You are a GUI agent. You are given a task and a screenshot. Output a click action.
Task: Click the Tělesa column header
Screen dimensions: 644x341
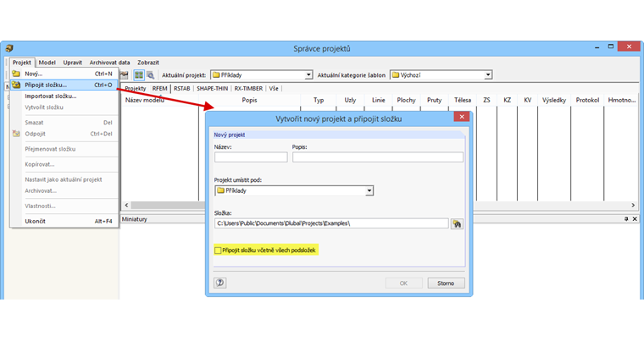point(463,100)
